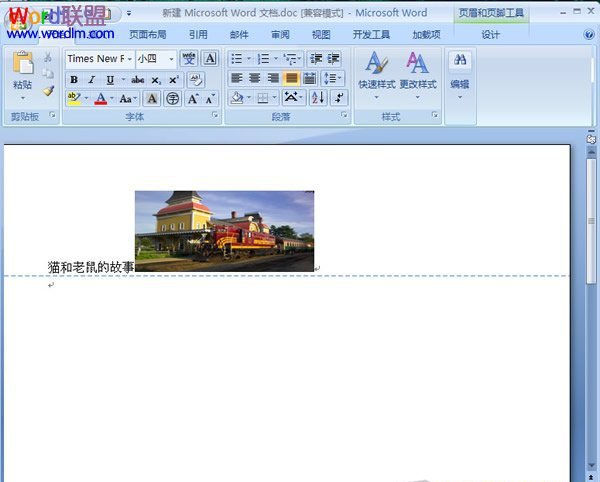Screen dimensions: 600x482
Task: Switch to the 邮件 tab
Action: 239,35
